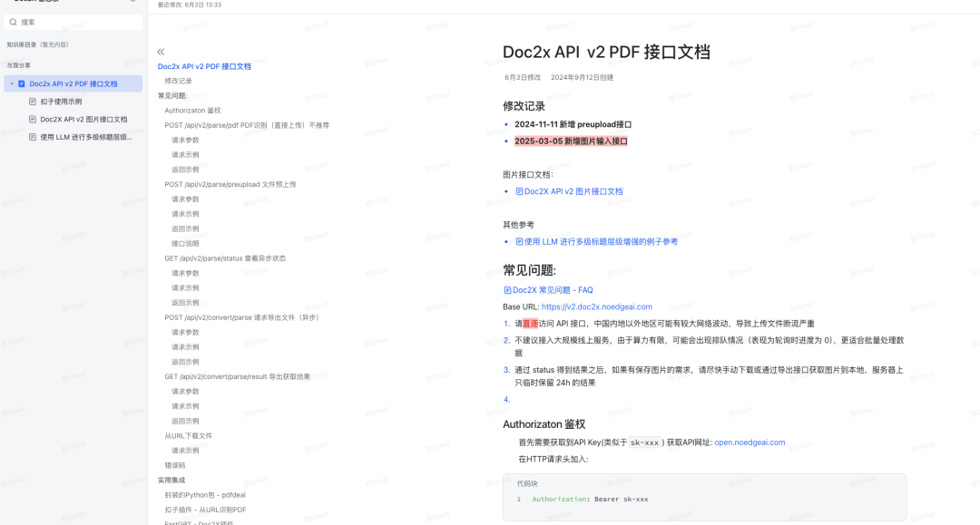Click the Authorizaton 鉴权 heading in the document body
The image size is (980, 525).
coord(544,424)
